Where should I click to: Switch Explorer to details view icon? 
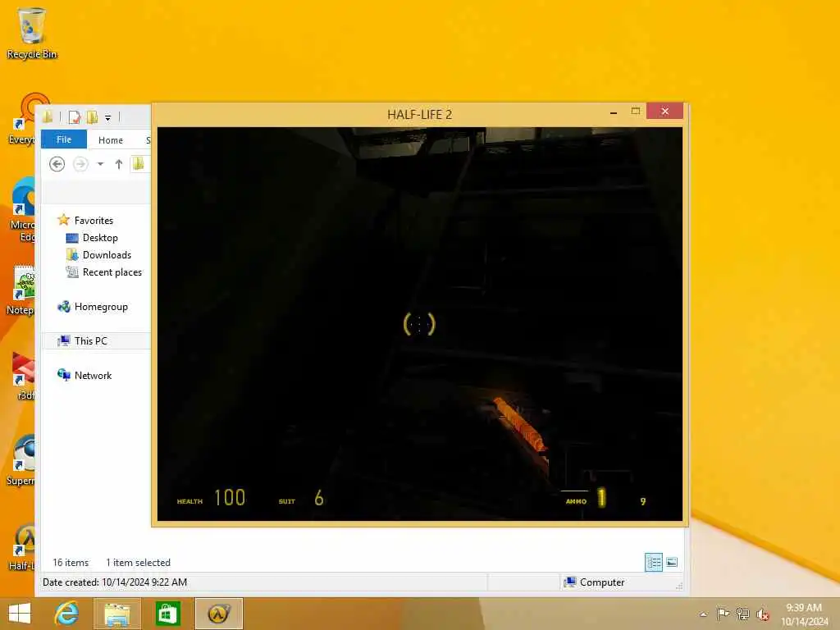(654, 562)
